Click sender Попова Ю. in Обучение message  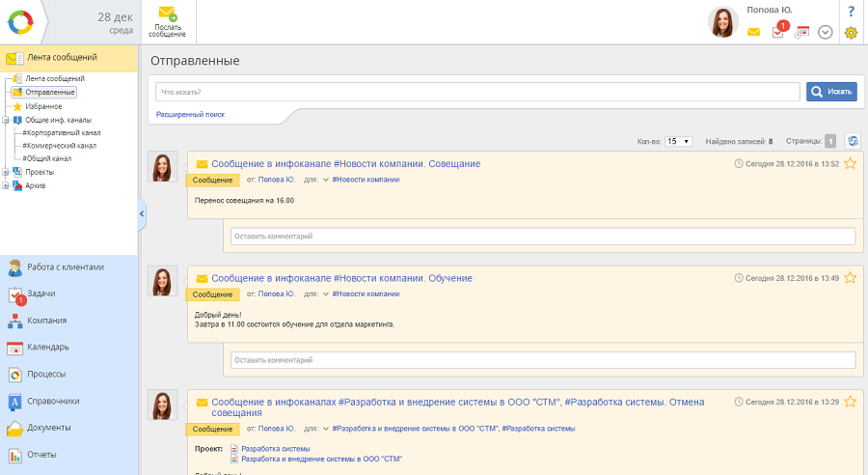coord(276,293)
